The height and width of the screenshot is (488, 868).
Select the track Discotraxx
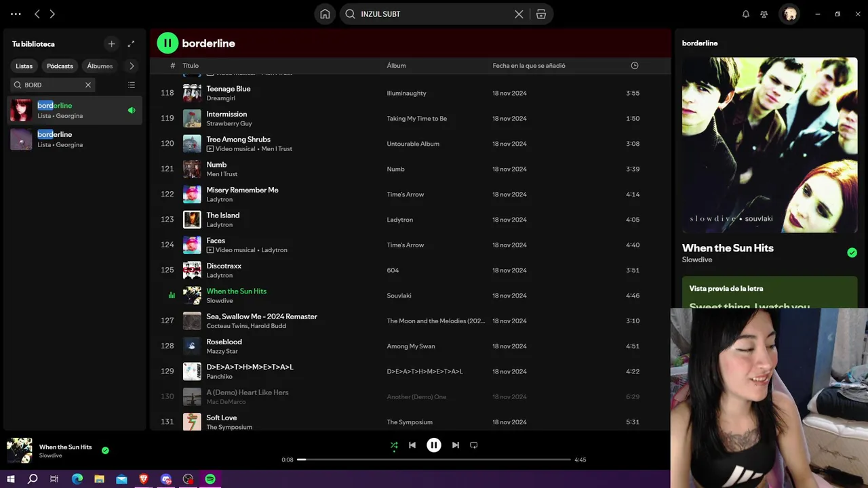[x=224, y=266]
